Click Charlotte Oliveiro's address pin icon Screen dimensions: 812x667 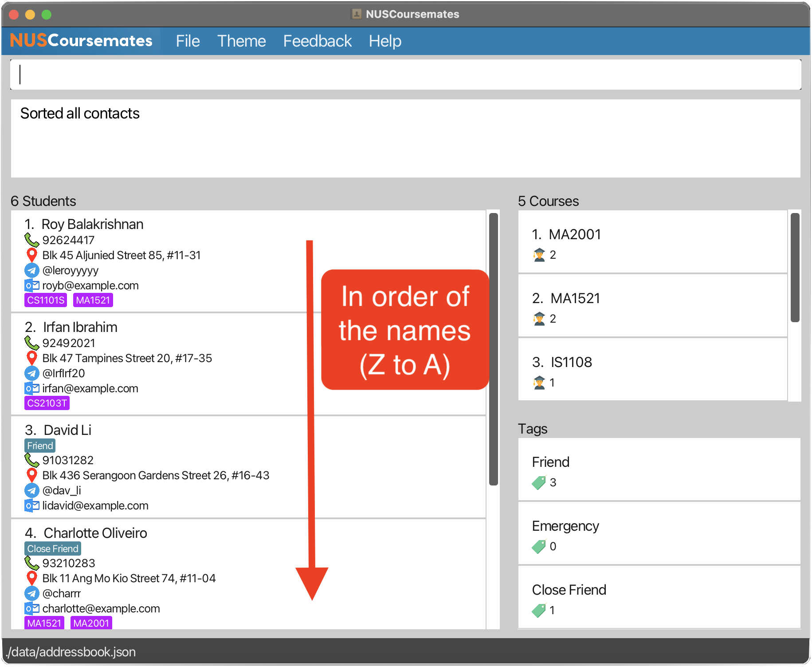click(x=31, y=578)
